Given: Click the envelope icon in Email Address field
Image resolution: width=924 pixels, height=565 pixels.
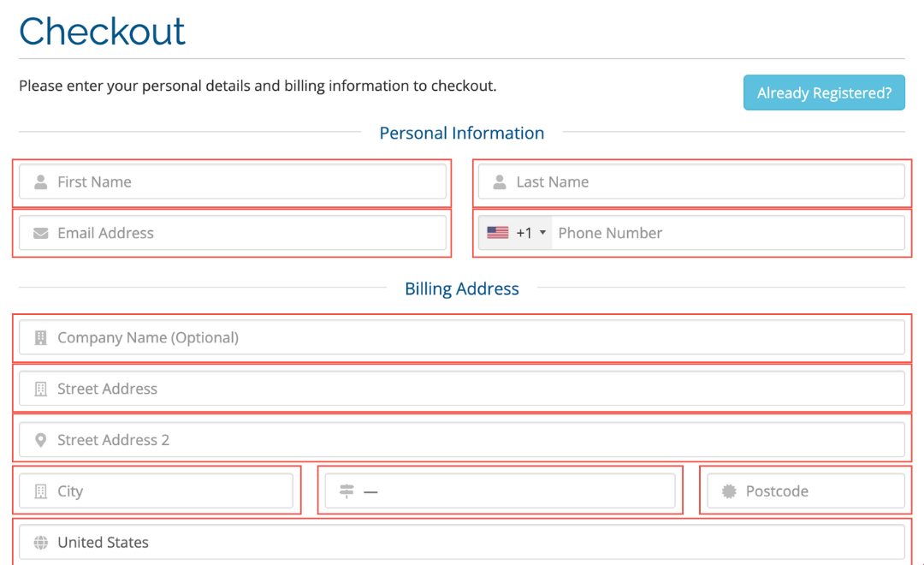Looking at the screenshot, I should click(x=41, y=234).
